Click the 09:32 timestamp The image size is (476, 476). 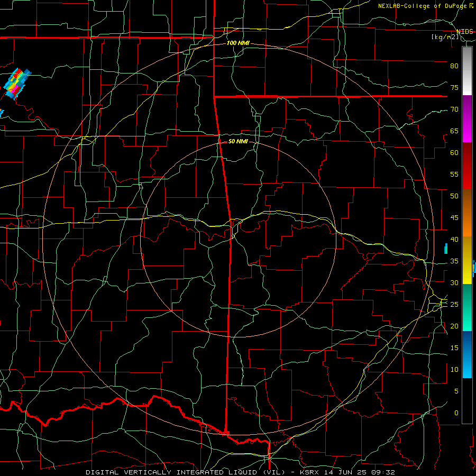coord(384,472)
